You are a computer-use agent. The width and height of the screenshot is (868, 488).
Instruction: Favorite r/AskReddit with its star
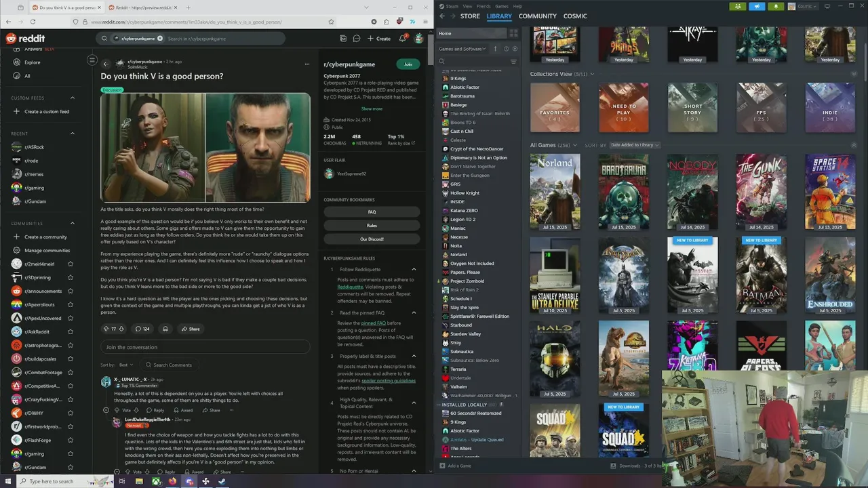click(70, 331)
